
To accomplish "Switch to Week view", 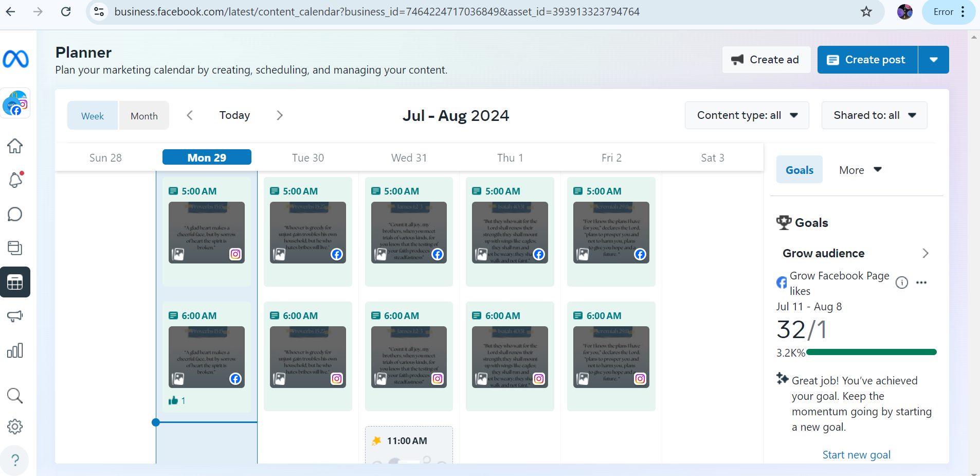I will click(x=93, y=116).
